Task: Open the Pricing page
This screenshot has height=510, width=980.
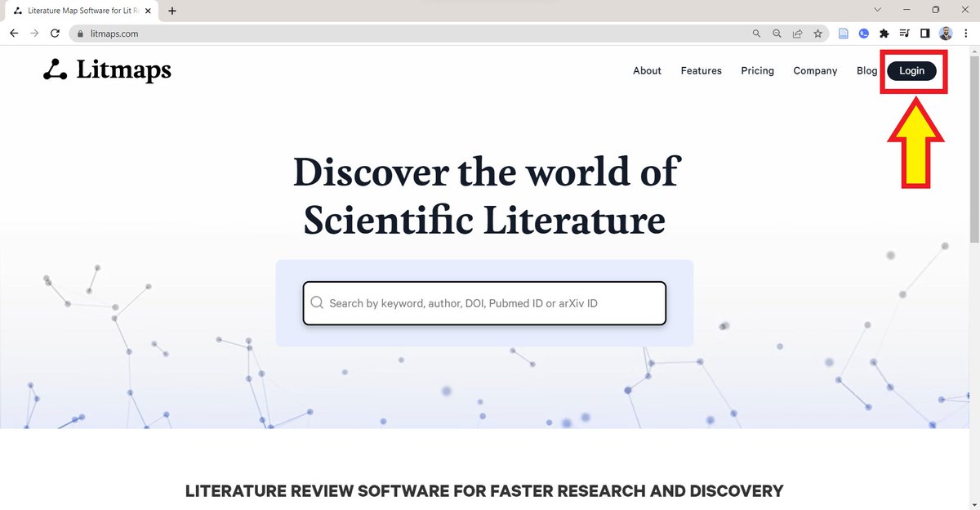Action: (757, 71)
